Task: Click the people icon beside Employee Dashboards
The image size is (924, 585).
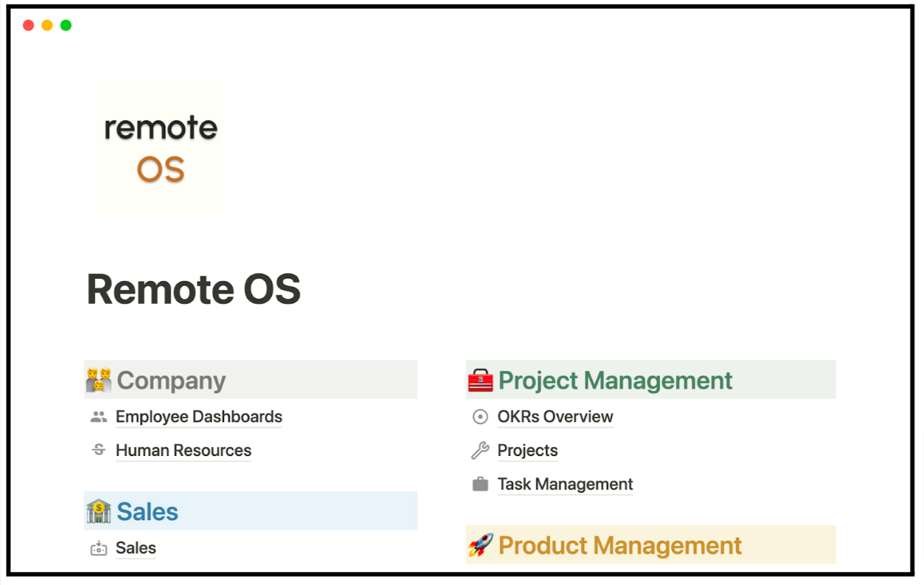Action: click(99, 417)
